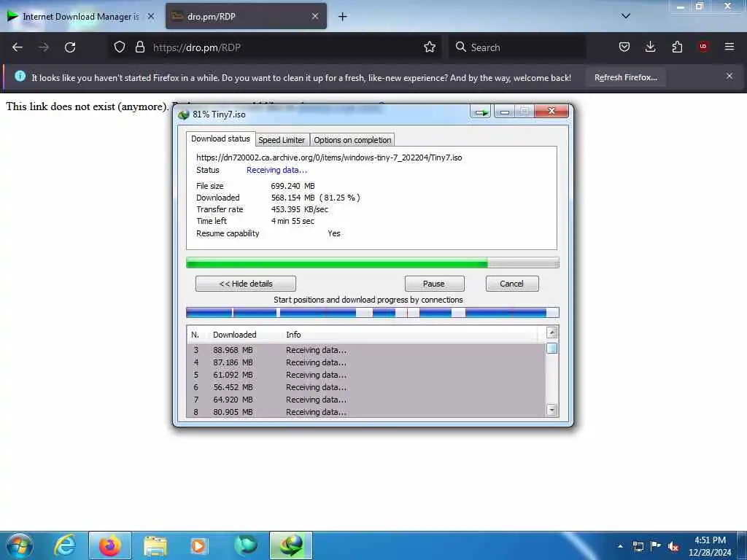Show hidden tray icons arrow
The width and height of the screenshot is (747, 560).
tap(620, 546)
